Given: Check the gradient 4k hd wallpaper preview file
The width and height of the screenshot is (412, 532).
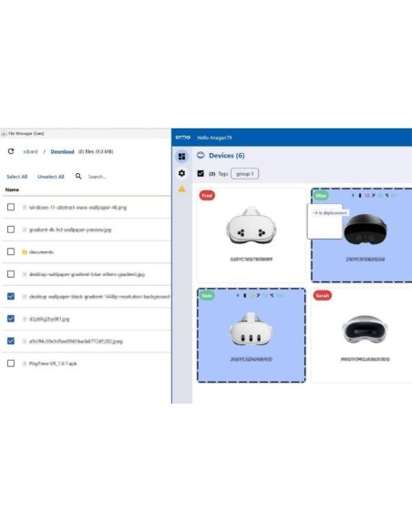Looking at the screenshot, I should point(11,230).
